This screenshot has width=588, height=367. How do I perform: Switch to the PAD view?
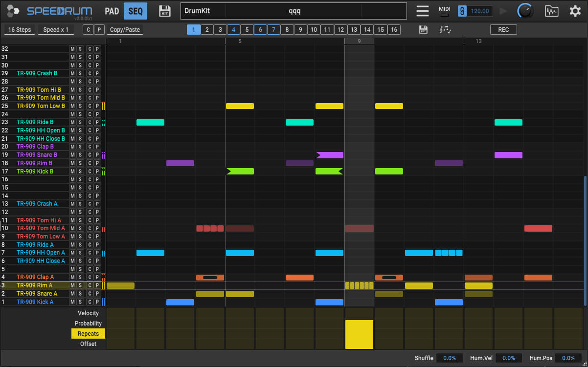coord(112,11)
